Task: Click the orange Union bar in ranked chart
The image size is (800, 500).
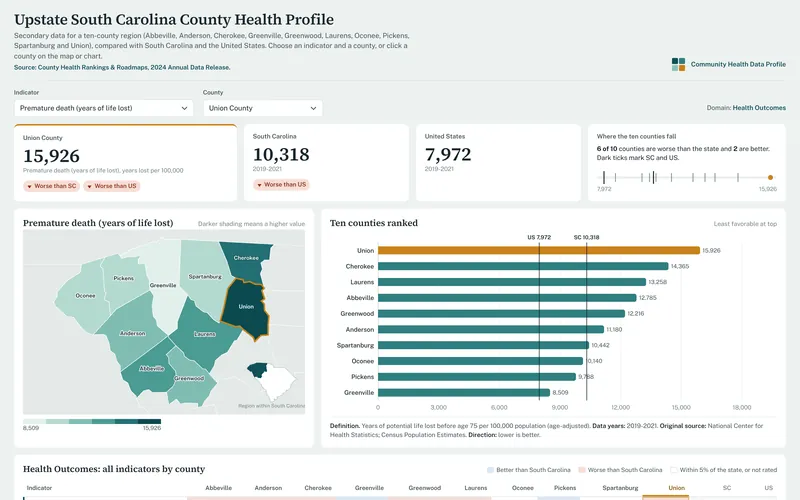Action: (539, 251)
